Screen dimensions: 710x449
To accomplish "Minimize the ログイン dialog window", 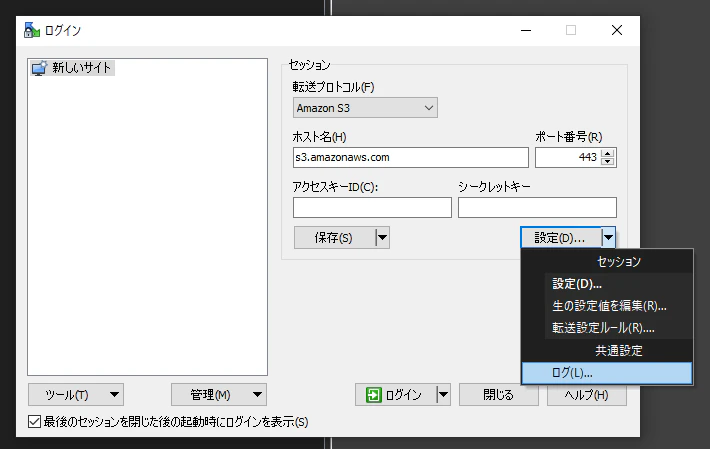I will click(526, 30).
